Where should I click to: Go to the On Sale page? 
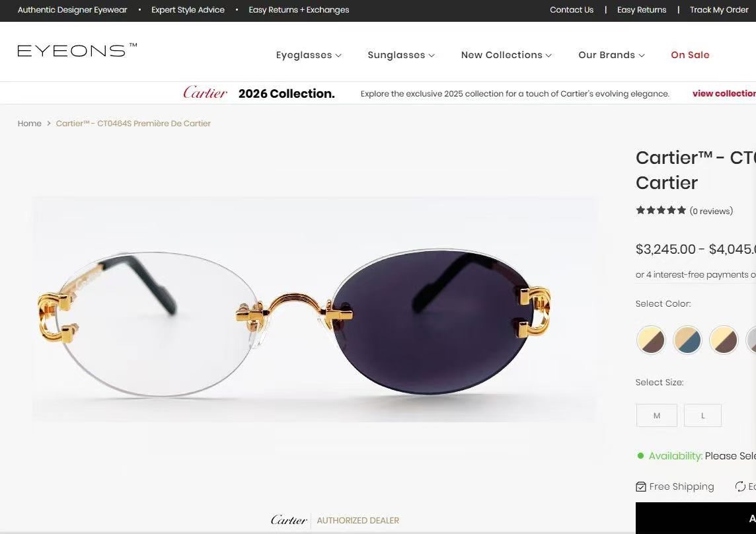point(690,55)
